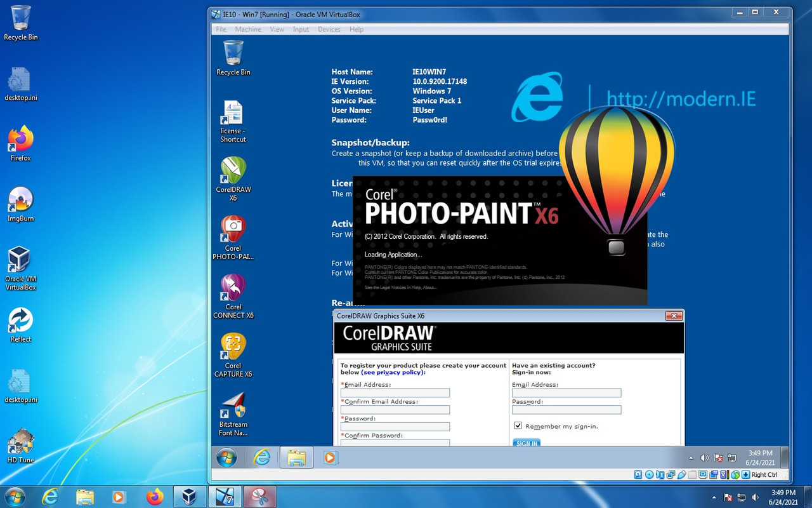Viewport: 812px width, 508px height.
Task: Click the VM Start button
Action: coord(226,457)
